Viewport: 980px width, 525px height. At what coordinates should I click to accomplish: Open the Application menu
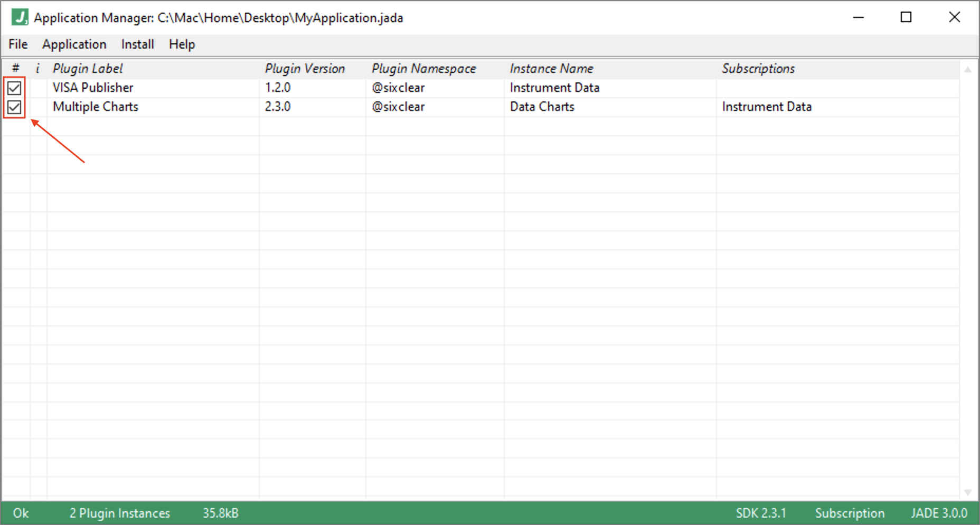(74, 44)
